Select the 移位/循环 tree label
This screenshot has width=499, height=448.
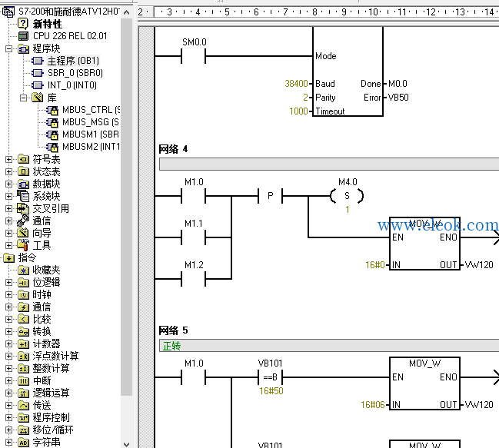(x=53, y=430)
